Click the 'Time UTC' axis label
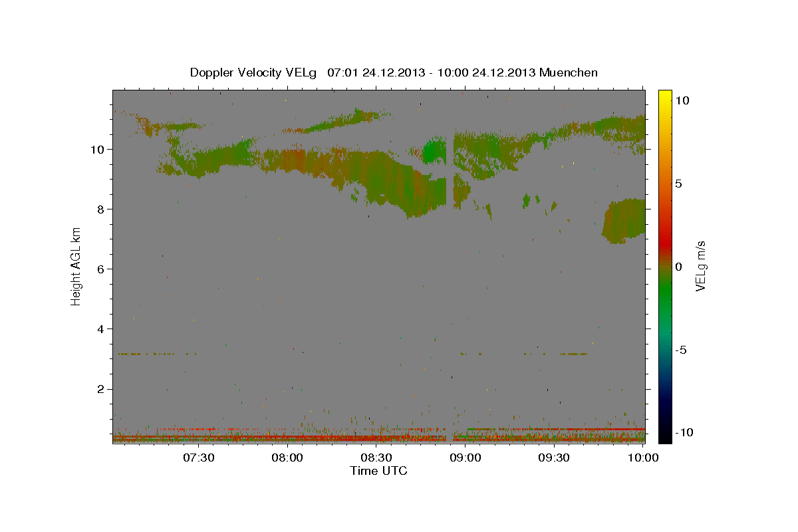This screenshot has height=532, width=798. 378,471
